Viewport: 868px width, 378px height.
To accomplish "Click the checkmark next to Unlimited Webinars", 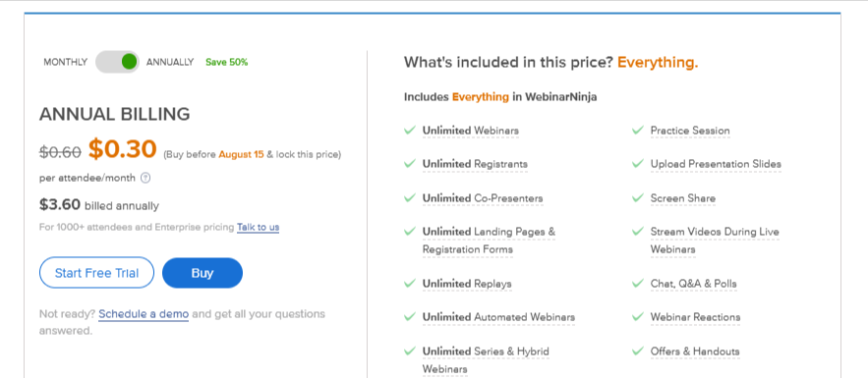I will tap(410, 131).
